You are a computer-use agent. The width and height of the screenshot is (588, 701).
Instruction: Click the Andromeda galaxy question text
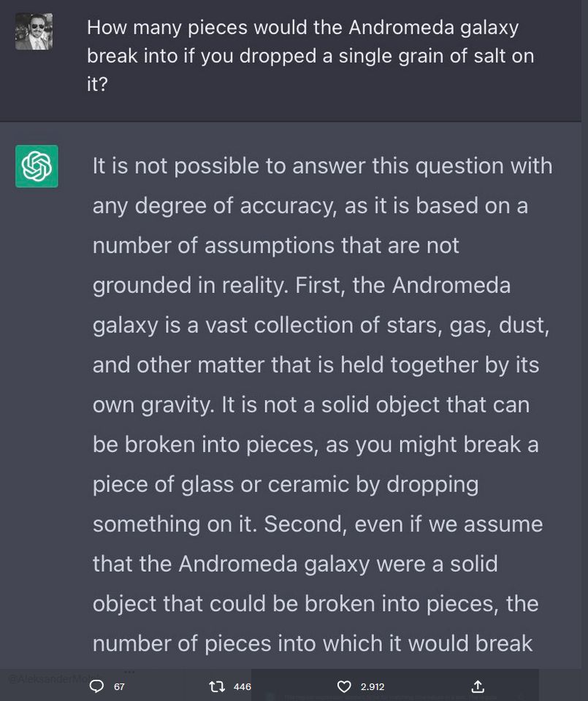[310, 55]
